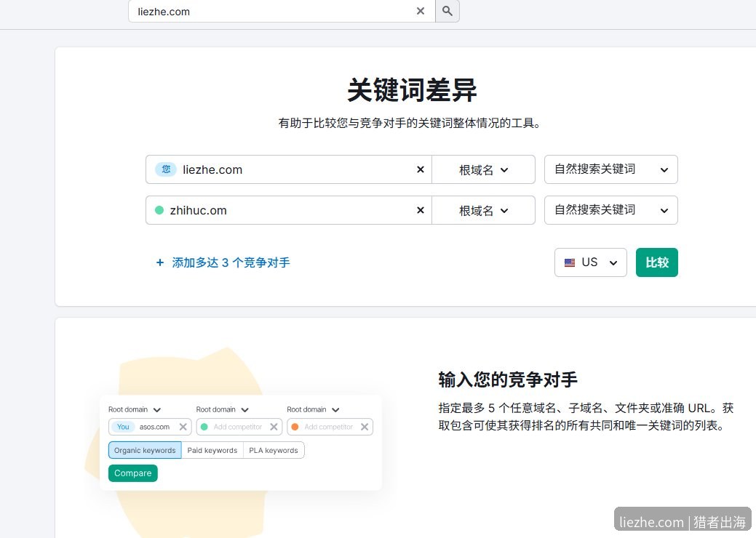Click green dot beside zhihuc.om
Screen dimensions: 756x538
[159, 210]
